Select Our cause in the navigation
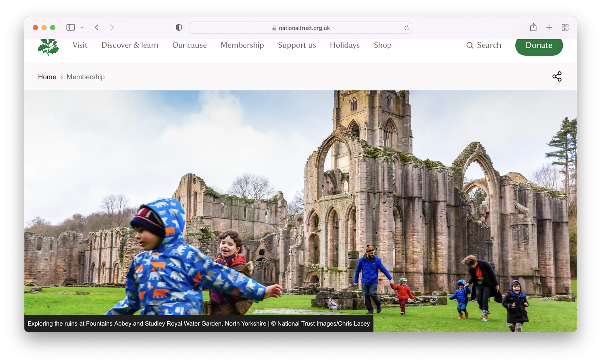The height and width of the screenshot is (364, 601). click(189, 45)
